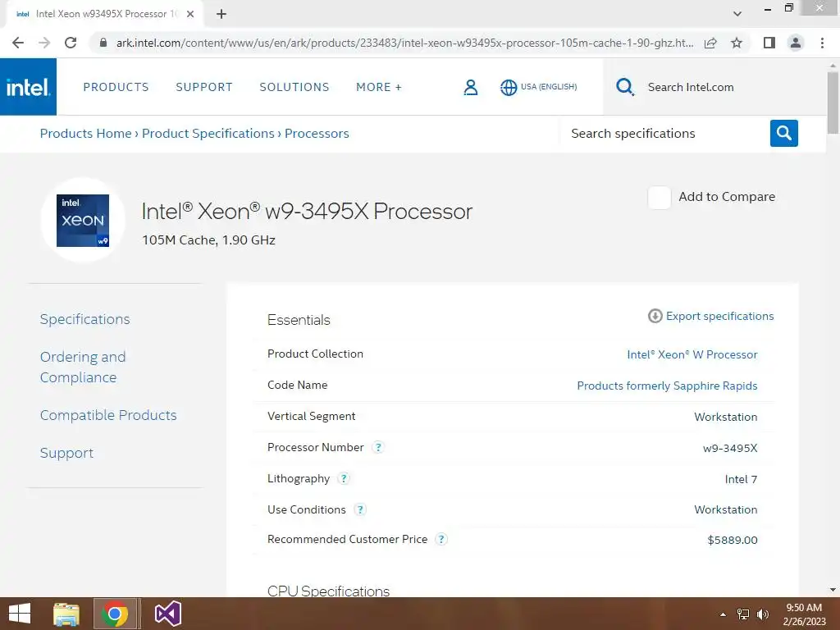Screen dimensions: 840x630
Task: Close the Intel Xeon w93495X tab
Action: click(x=190, y=14)
